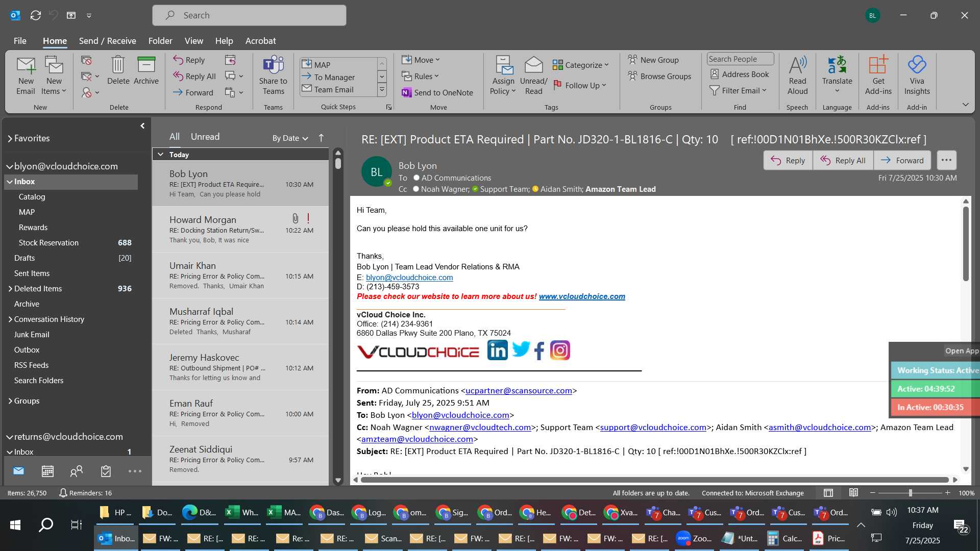Adjust the zoom slider in status bar
The width and height of the screenshot is (980, 551).
pos(910,493)
